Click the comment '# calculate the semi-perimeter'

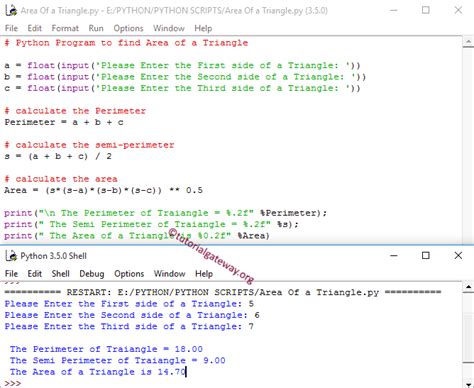pyautogui.click(x=89, y=145)
